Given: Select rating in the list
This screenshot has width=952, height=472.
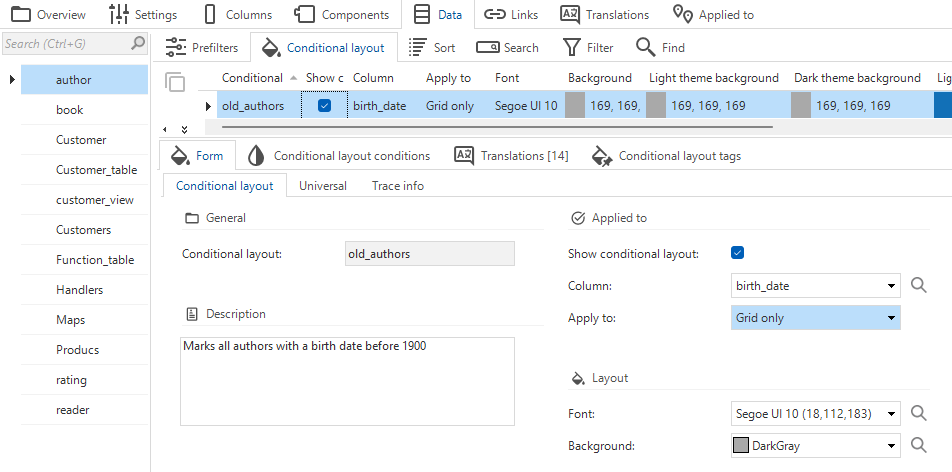Looking at the screenshot, I should click(84, 380).
